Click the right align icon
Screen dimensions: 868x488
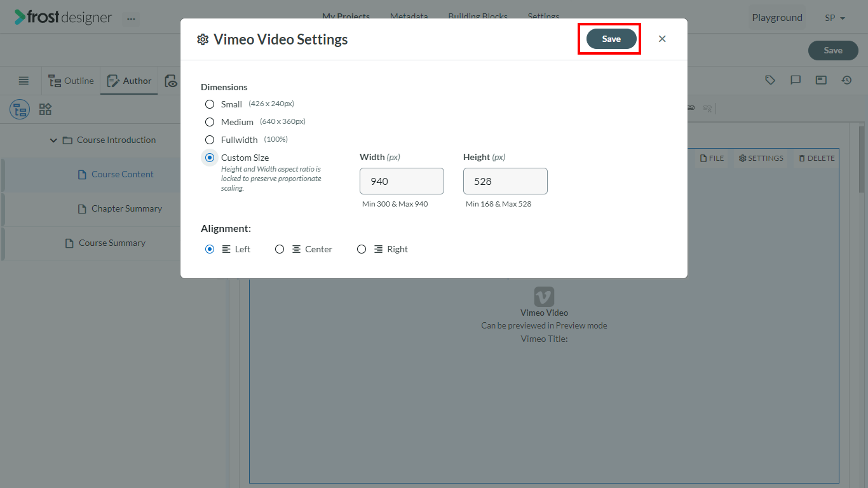[x=378, y=249]
